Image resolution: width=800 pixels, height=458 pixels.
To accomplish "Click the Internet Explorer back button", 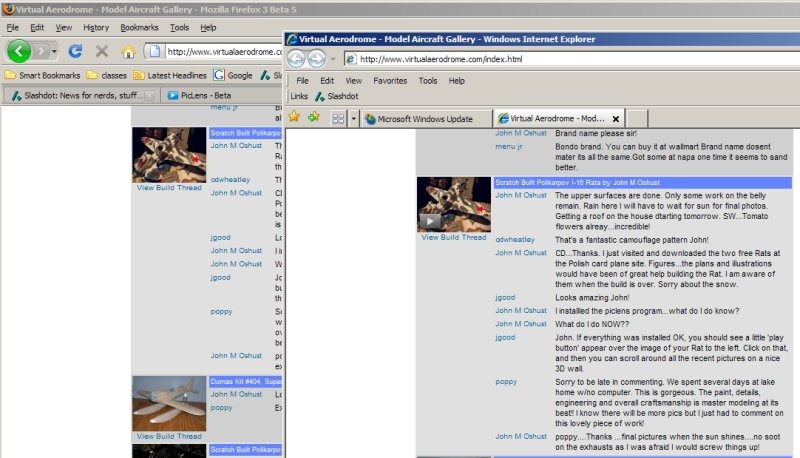I will tap(296, 59).
